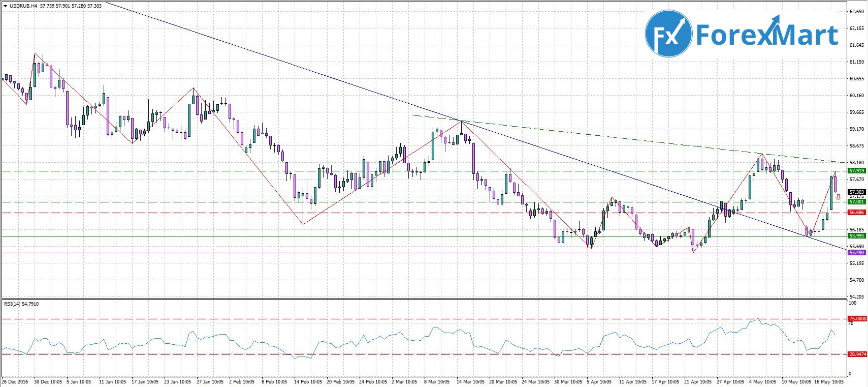The height and width of the screenshot is (387, 868).
Task: Click the 20 Mar 10:05 time label
Action: [503, 382]
